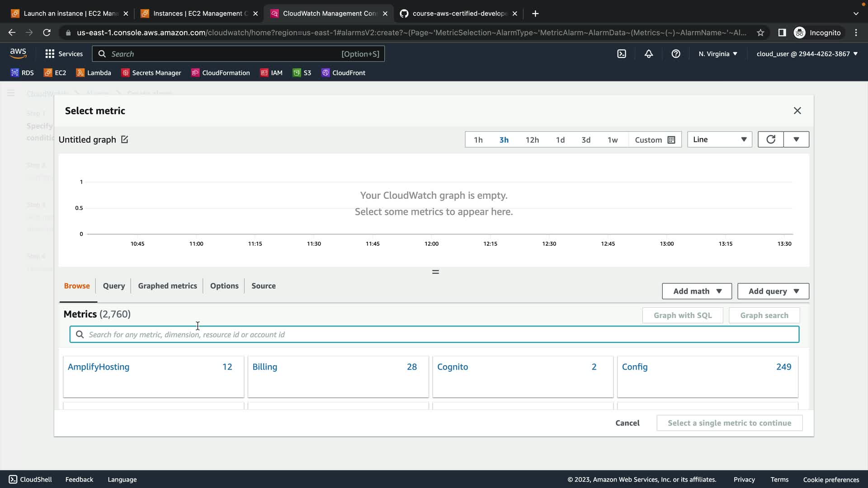The height and width of the screenshot is (488, 868).
Task: Open the notifications bell
Action: coord(648,54)
